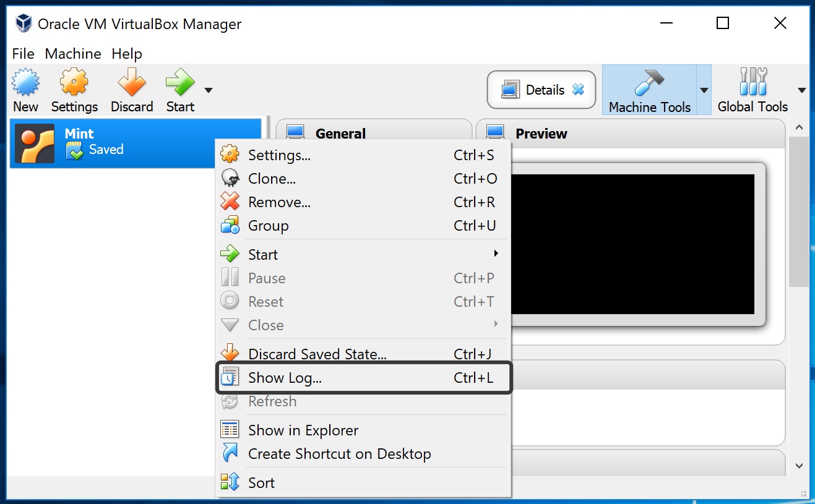Click the green arrow icon beside Start
The width and height of the screenshot is (815, 504).
tap(230, 254)
